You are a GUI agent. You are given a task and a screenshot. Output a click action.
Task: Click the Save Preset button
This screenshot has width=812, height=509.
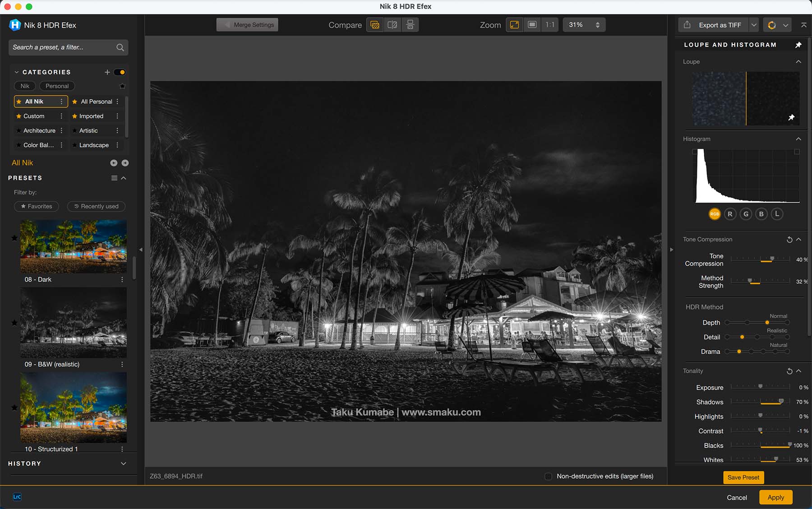(743, 477)
